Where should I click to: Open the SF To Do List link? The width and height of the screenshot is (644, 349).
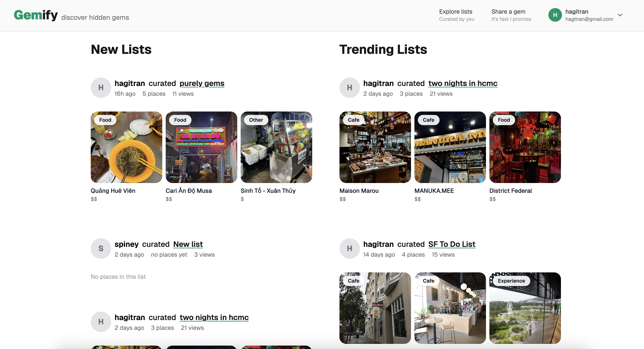pos(451,244)
